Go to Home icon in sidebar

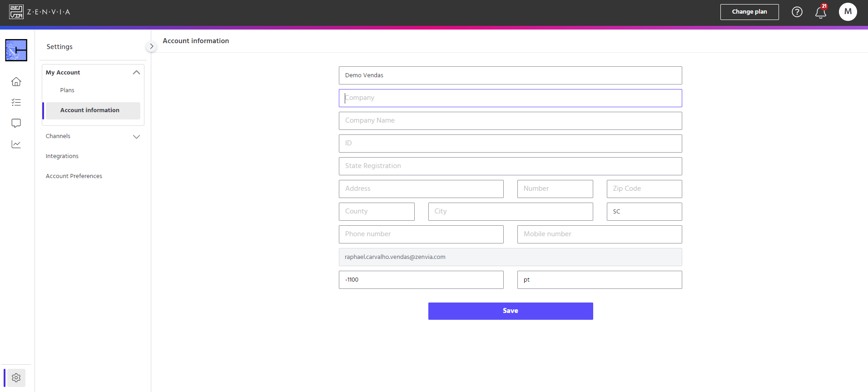click(16, 82)
